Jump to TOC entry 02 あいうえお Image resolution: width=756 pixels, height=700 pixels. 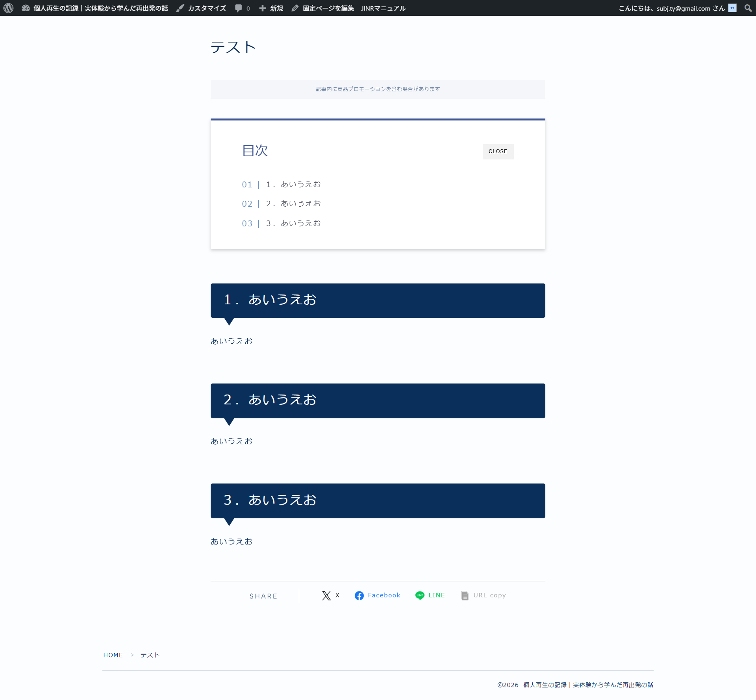point(293,204)
